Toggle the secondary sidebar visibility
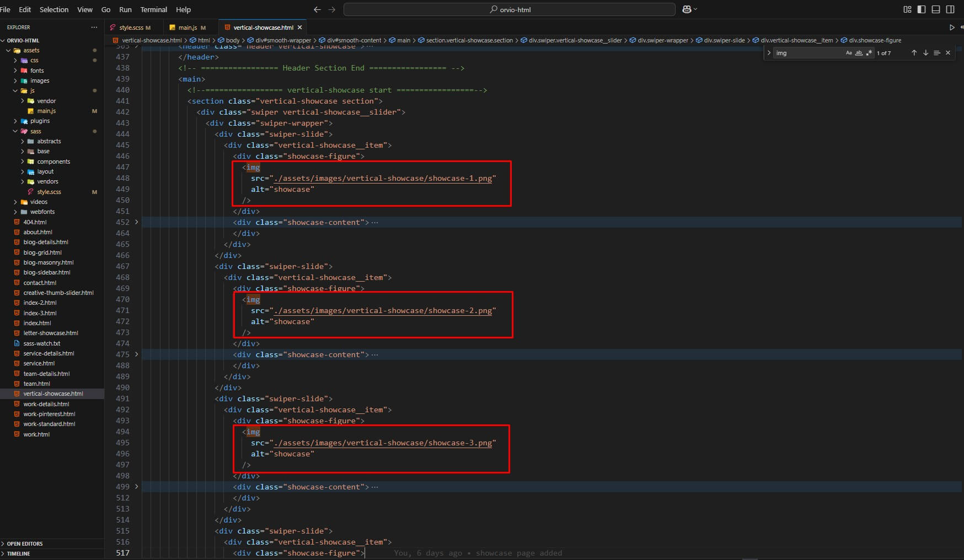The image size is (964, 560). click(x=950, y=9)
